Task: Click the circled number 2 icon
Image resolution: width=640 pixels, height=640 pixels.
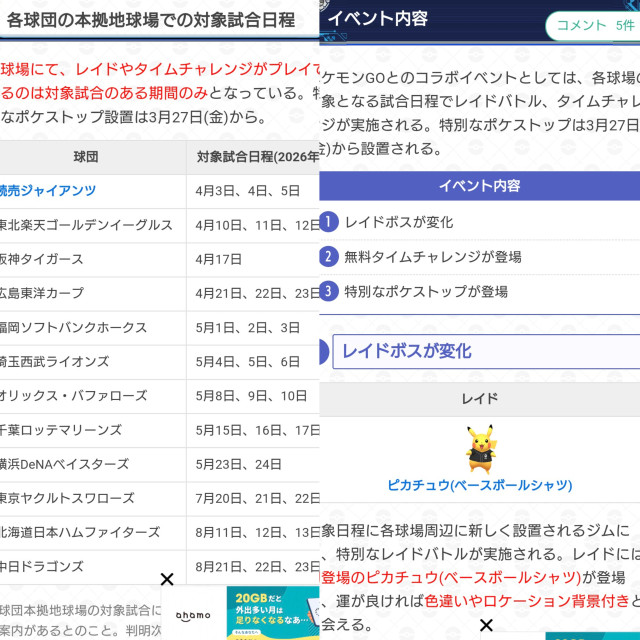Action: 329,257
